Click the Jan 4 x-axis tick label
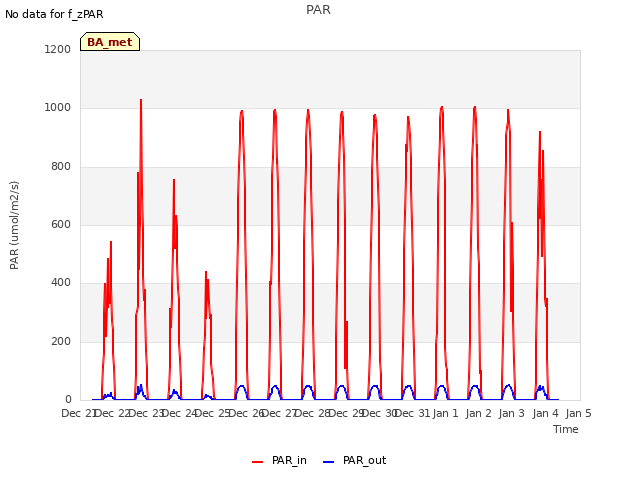 pyautogui.click(x=545, y=413)
